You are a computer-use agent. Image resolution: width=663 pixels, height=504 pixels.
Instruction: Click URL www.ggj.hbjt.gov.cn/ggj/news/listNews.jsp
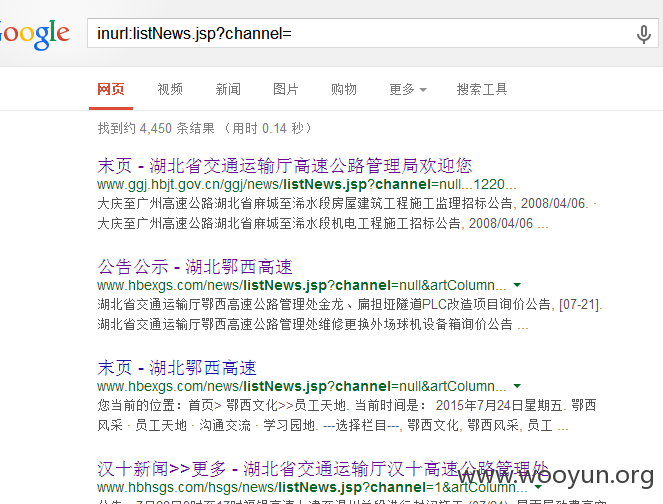pyautogui.click(x=307, y=184)
